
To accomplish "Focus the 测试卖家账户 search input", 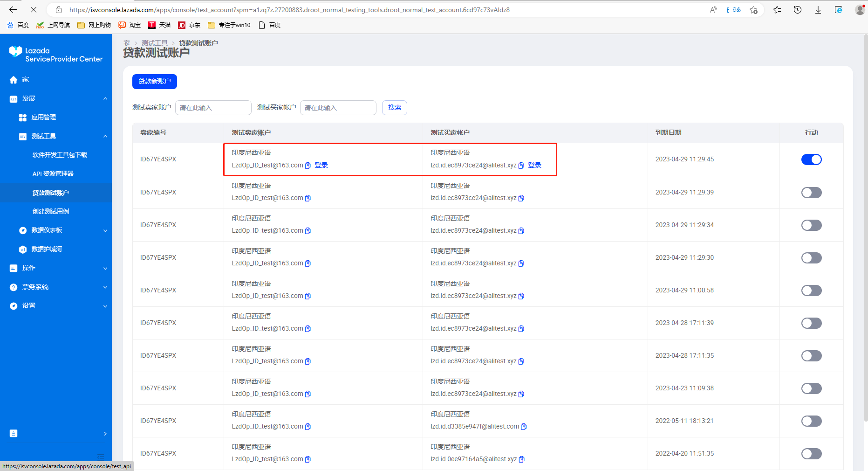I will [213, 108].
